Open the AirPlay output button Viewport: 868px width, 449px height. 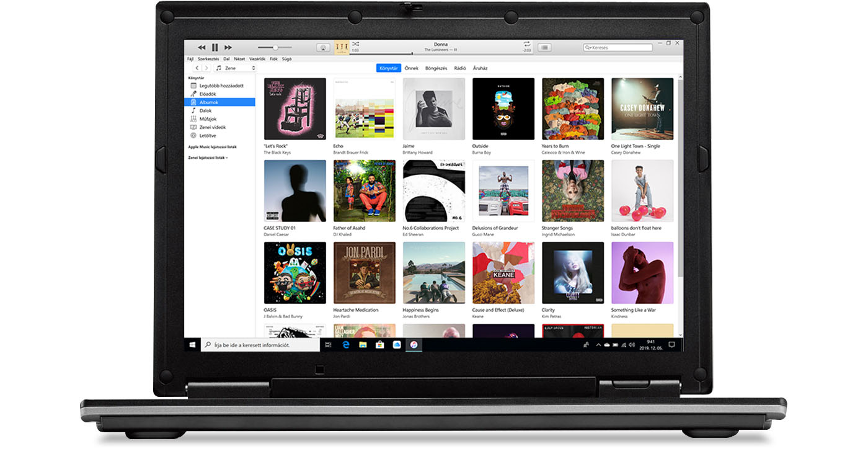[x=322, y=48]
